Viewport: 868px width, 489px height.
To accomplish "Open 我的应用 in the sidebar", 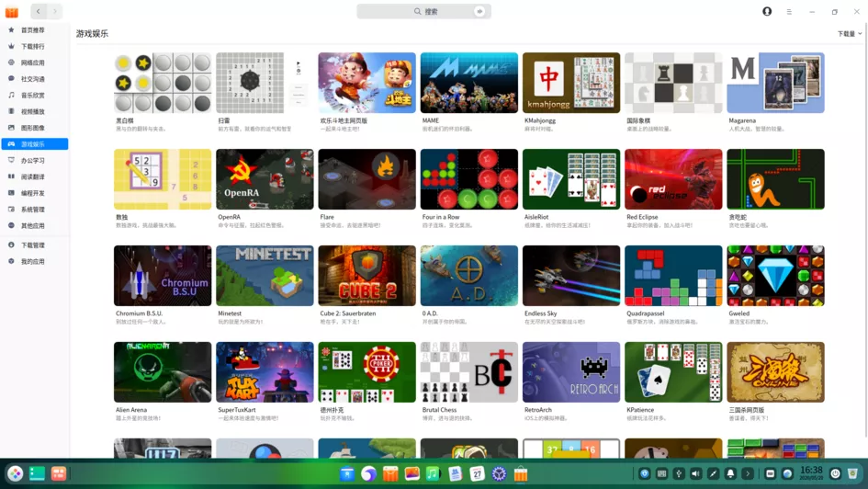I will [34, 261].
